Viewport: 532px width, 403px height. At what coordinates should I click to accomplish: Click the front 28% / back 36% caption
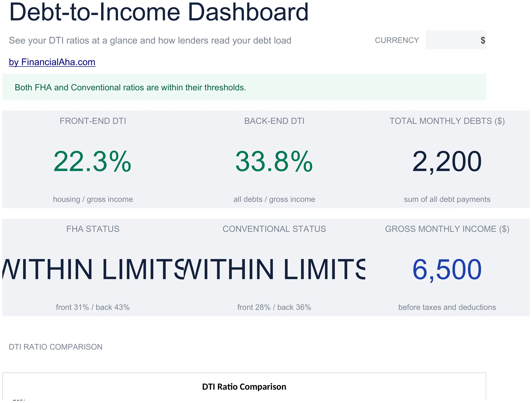click(x=274, y=307)
